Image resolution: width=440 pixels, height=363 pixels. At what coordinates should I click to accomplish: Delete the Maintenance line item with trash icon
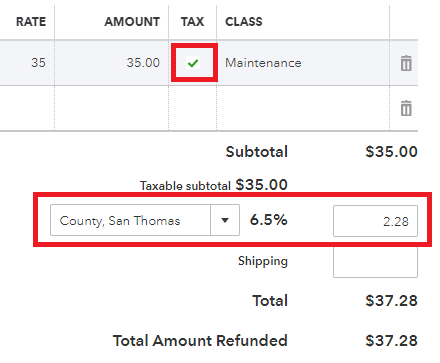[406, 63]
